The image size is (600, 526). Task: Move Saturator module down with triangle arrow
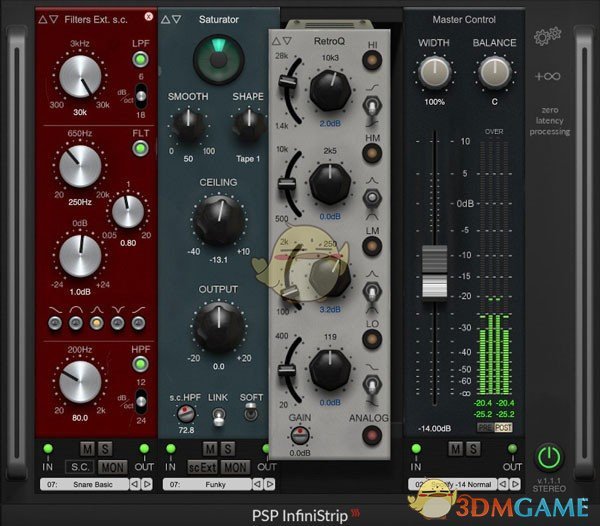[176, 19]
